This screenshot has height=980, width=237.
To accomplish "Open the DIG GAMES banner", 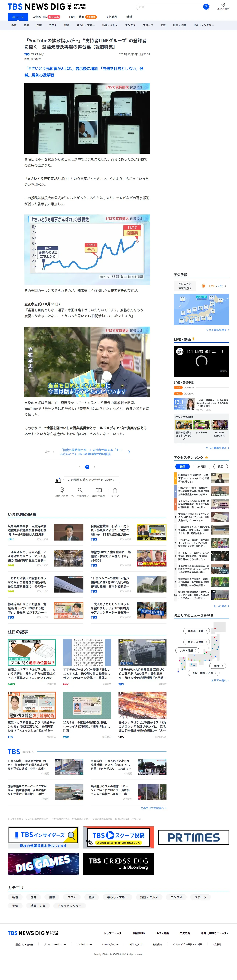I will [x=43, y=864].
